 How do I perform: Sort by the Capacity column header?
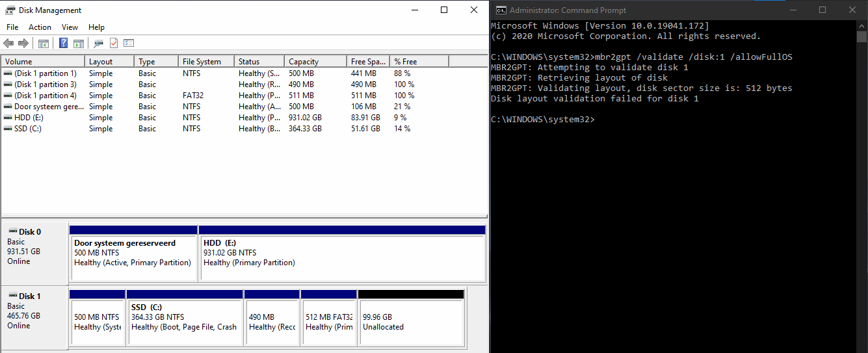tap(316, 61)
